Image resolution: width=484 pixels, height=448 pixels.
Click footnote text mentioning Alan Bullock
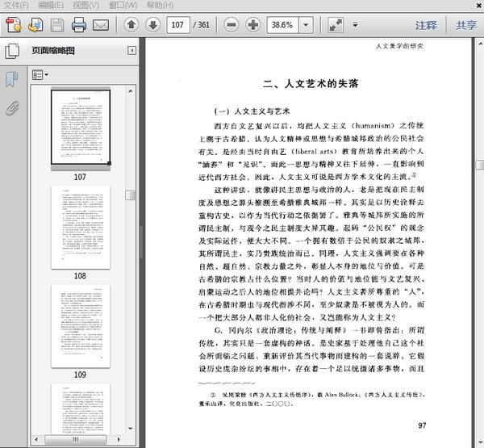pyautogui.click(x=311, y=399)
